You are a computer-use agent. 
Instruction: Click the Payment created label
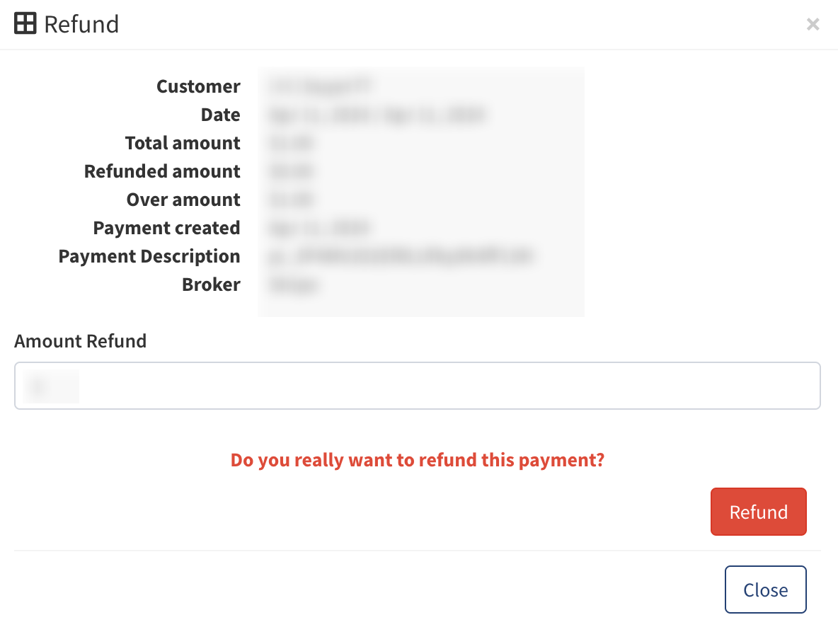166,228
